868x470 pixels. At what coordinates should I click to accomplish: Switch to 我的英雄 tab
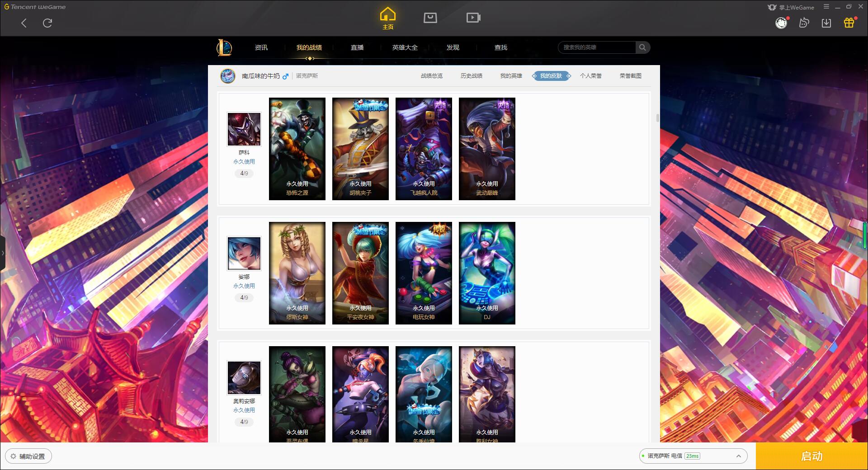pos(511,76)
